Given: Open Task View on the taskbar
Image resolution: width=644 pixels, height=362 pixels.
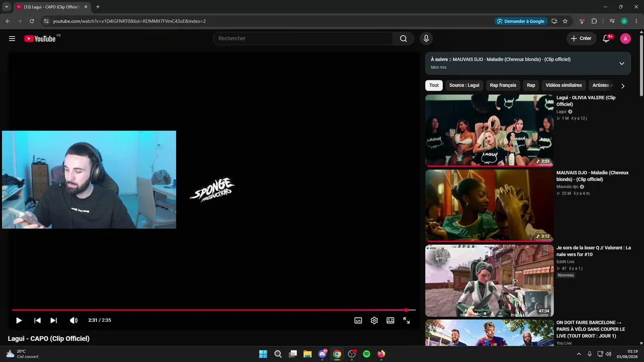Looking at the screenshot, I should (293, 354).
